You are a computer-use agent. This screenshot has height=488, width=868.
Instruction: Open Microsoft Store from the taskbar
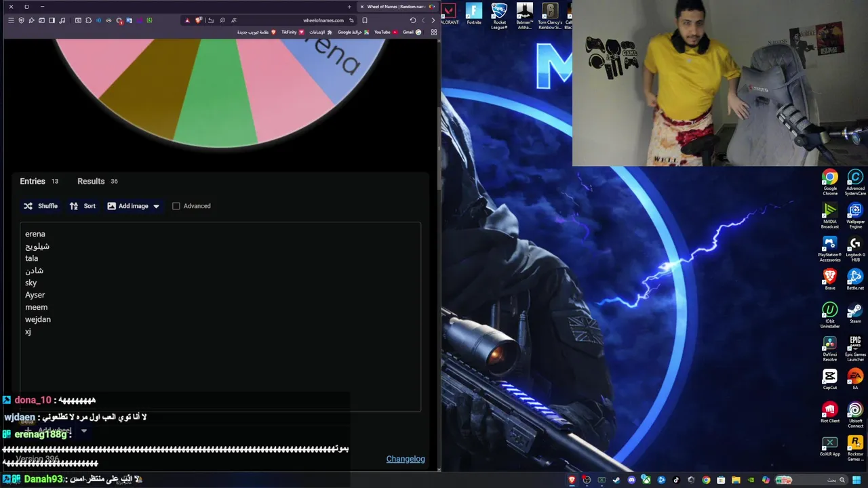point(721,480)
